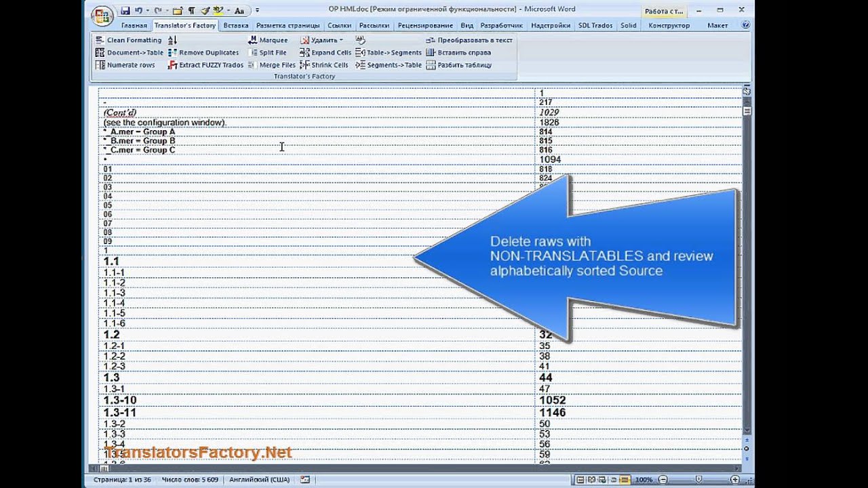Open Word help question mark icon
This screenshot has width=868, height=488.
[746, 25]
